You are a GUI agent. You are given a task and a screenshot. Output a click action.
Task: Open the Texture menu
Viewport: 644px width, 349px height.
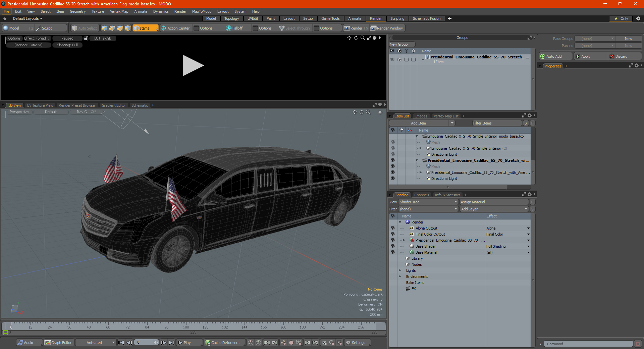98,11
